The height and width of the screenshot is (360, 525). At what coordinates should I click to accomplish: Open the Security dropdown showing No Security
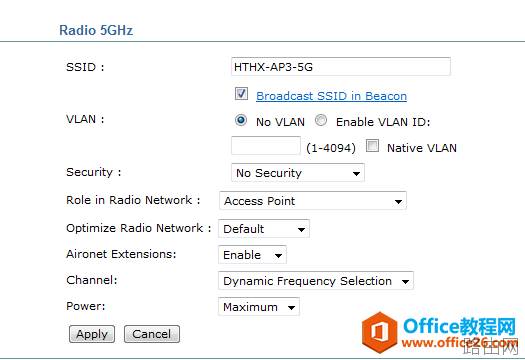pyautogui.click(x=298, y=173)
